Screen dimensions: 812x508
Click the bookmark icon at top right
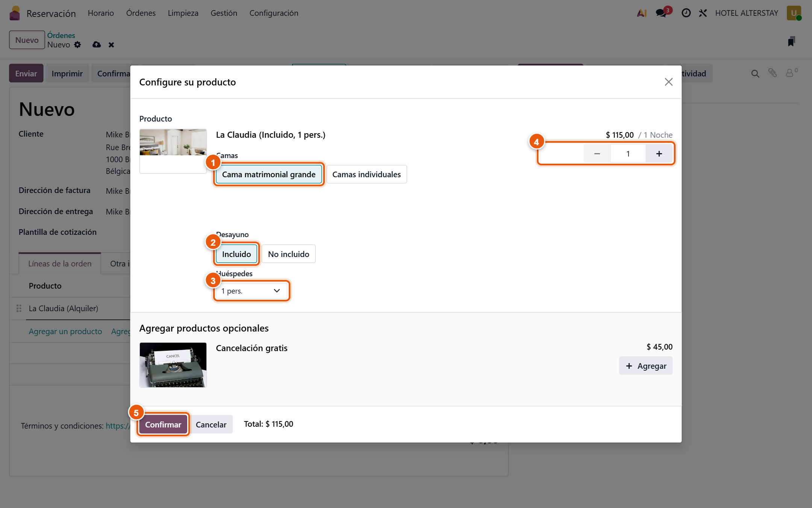tap(791, 41)
